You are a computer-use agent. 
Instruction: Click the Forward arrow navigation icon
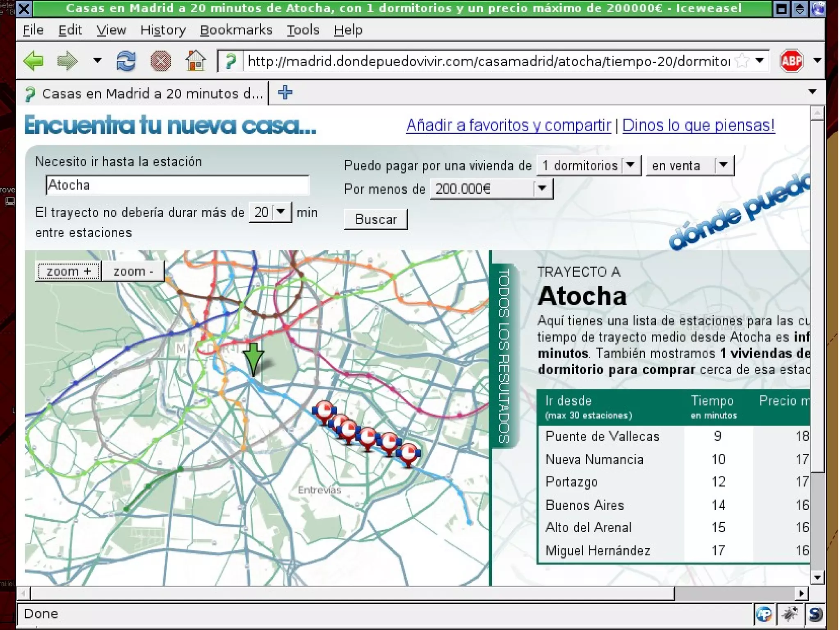pyautogui.click(x=67, y=61)
